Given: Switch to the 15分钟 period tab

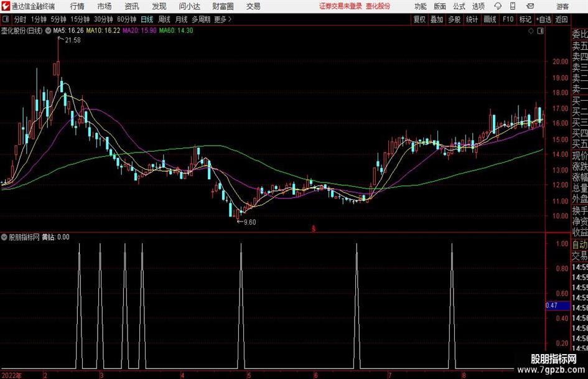Looking at the screenshot, I should click(x=80, y=19).
